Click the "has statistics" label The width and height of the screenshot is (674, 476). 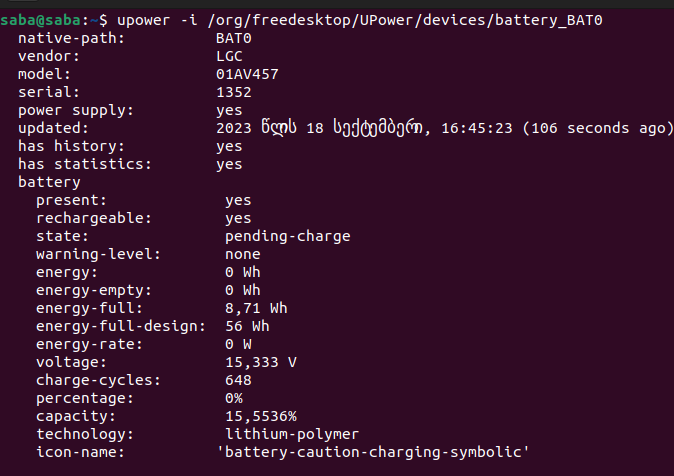tap(76, 164)
